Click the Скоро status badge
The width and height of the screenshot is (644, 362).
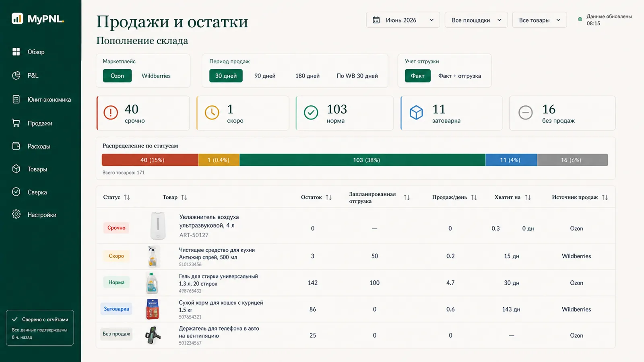click(x=116, y=256)
